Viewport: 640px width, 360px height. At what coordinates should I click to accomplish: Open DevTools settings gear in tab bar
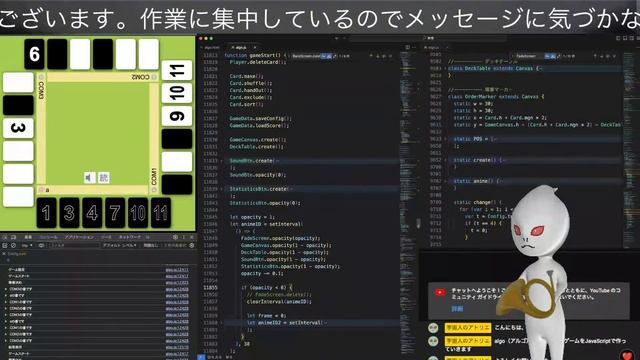[x=175, y=237]
